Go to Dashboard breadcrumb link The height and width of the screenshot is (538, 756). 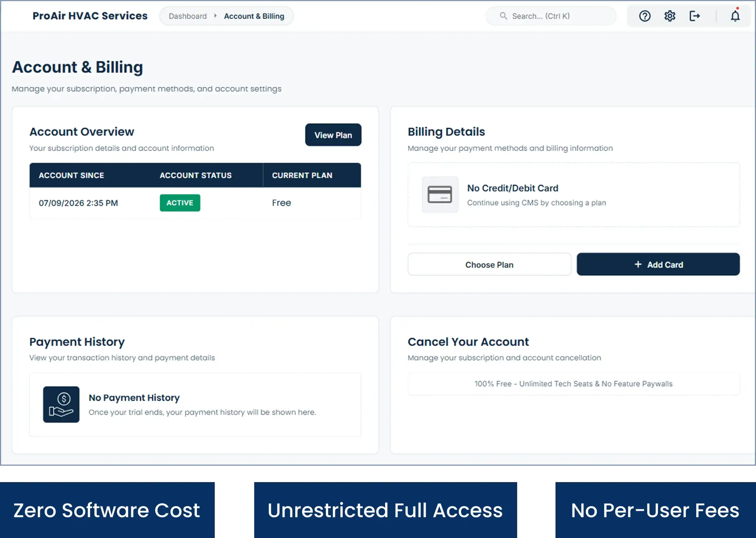coord(188,16)
